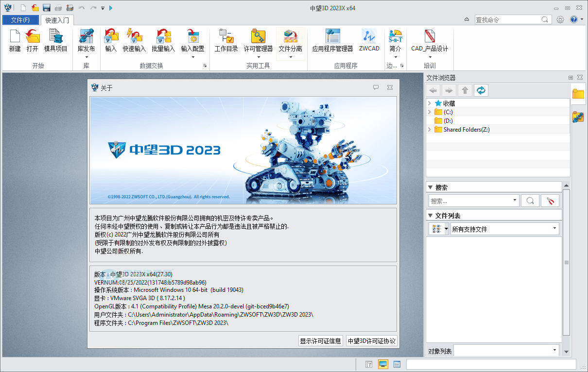Image resolution: width=588 pixels, height=372 pixels.
Task: Select the 模具项目 tool
Action: (x=55, y=41)
